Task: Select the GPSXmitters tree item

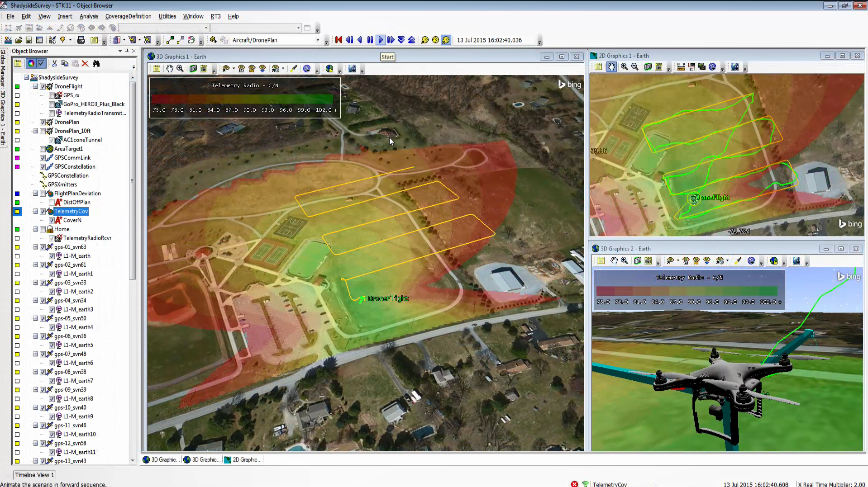Action: point(62,184)
